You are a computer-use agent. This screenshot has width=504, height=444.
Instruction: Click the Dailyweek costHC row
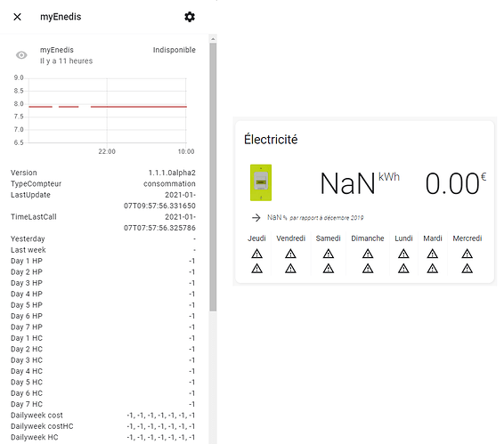pos(103,426)
